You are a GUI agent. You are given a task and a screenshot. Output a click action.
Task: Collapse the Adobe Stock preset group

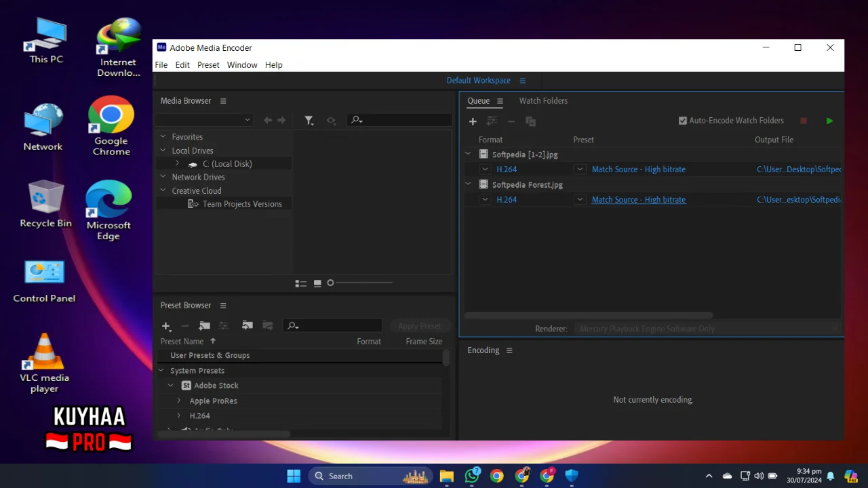click(x=171, y=386)
